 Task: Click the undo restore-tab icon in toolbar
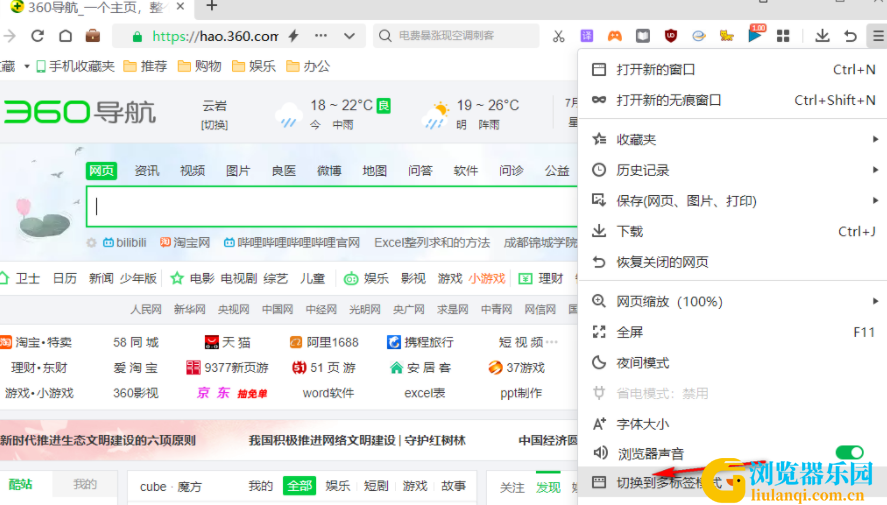point(850,36)
